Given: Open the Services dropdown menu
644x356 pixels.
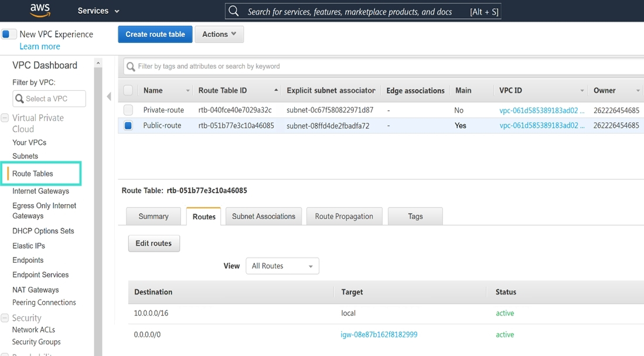Looking at the screenshot, I should 98,11.
